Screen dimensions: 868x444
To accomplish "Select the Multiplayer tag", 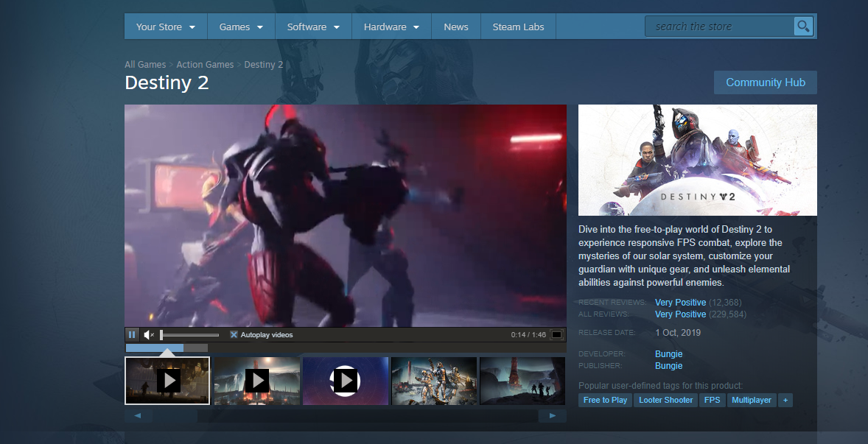I will pos(751,400).
